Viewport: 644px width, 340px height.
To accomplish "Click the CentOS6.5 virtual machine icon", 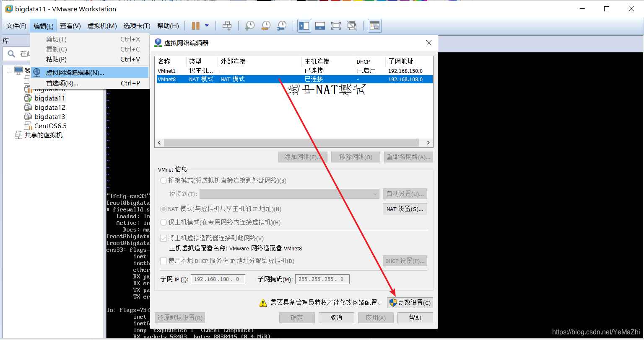I will coord(28,126).
